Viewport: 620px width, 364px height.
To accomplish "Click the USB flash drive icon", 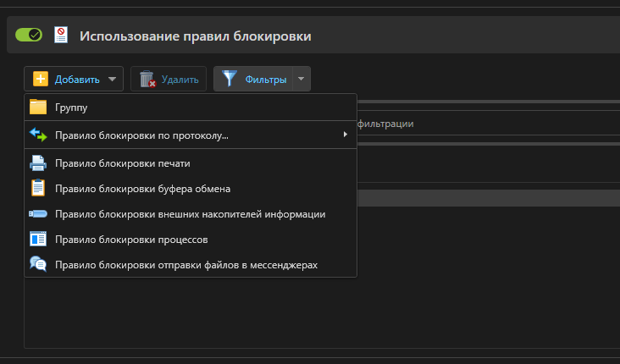I will coord(38,214).
